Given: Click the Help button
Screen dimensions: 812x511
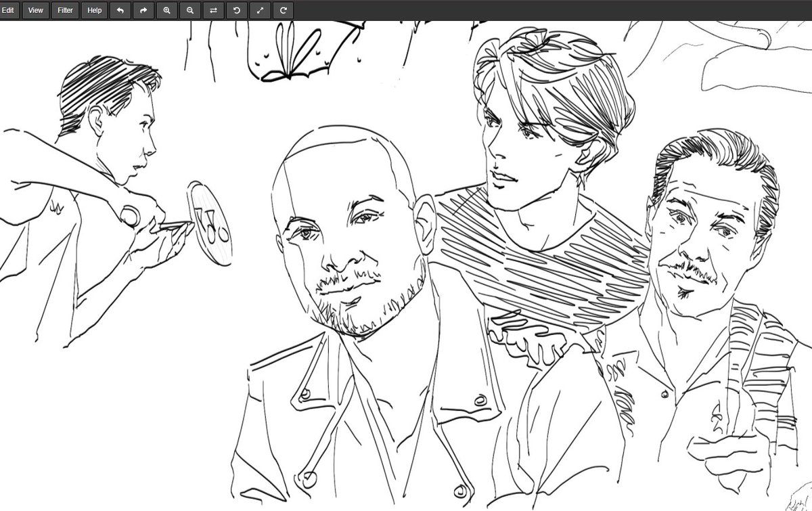Looking at the screenshot, I should (94, 10).
